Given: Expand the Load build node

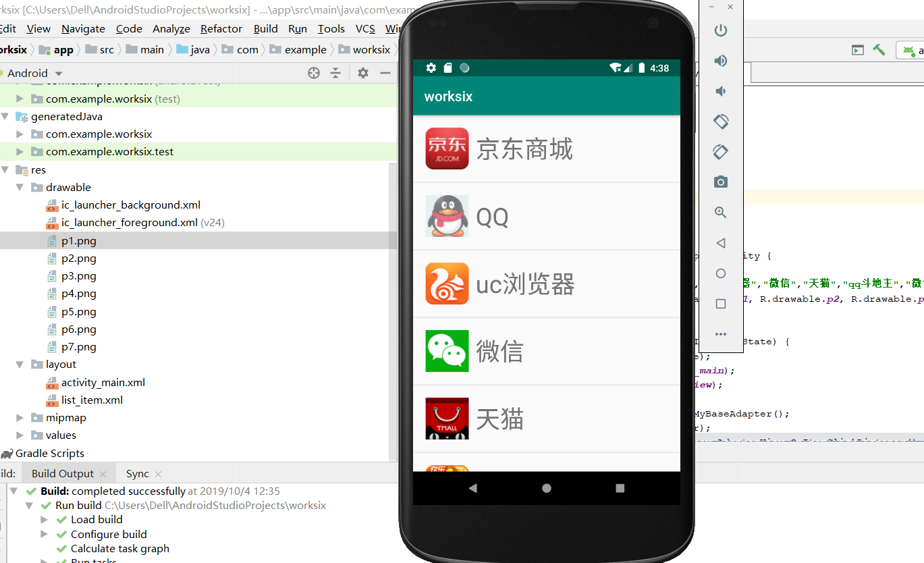Looking at the screenshot, I should [44, 519].
